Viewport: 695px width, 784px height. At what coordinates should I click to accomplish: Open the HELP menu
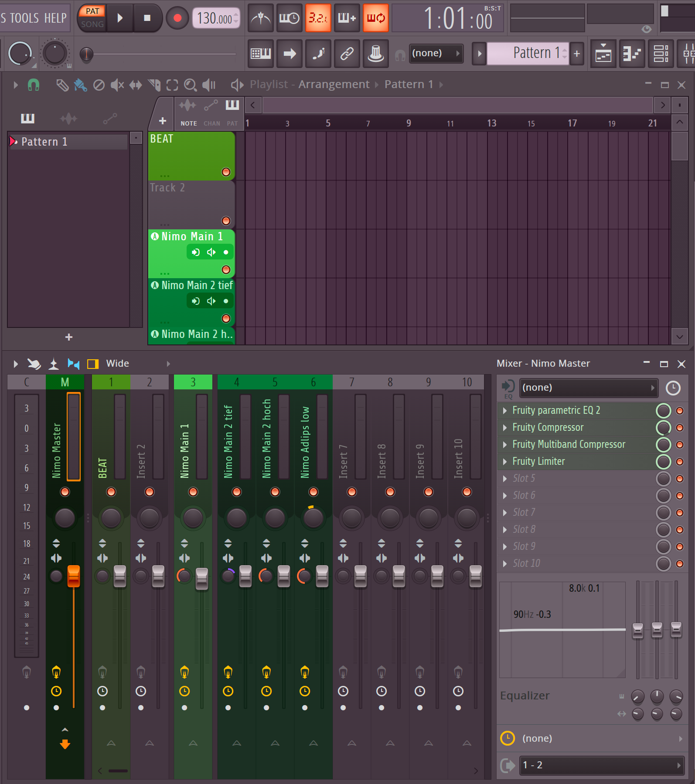point(55,18)
